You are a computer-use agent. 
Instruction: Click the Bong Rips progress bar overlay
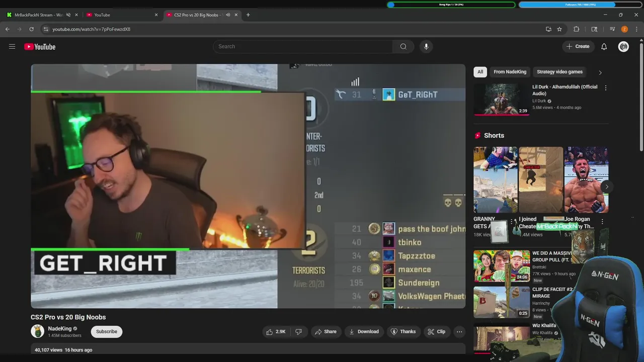pos(451,5)
